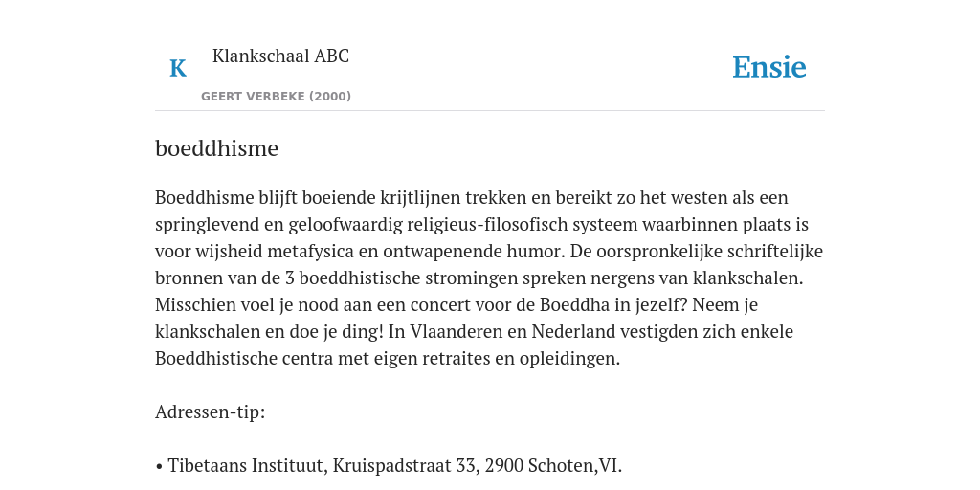This screenshot has width=980, height=490.
Task: Click the boeddhisme heading
Action: click(x=216, y=148)
